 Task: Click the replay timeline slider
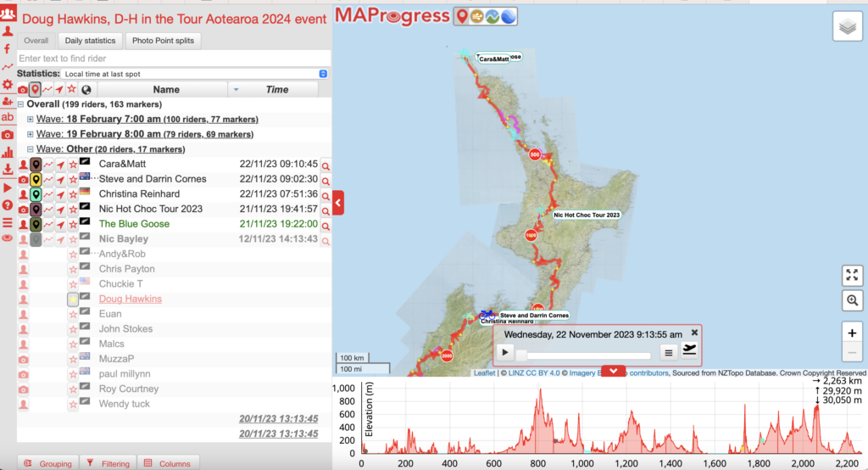point(585,354)
